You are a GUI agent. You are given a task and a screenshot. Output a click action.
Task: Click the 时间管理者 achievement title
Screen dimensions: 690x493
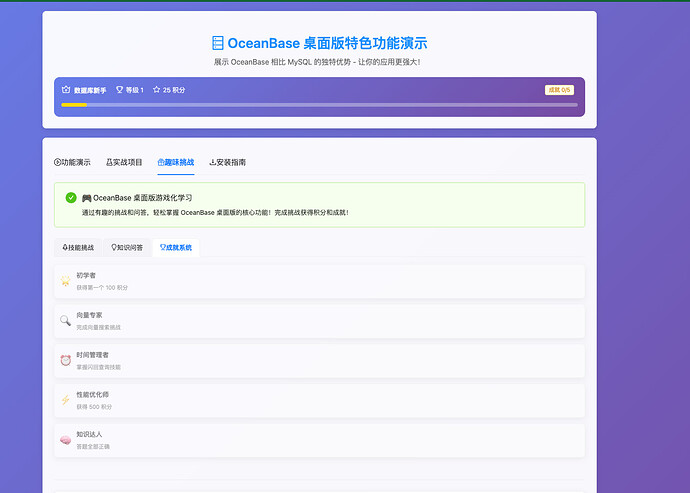(92, 355)
